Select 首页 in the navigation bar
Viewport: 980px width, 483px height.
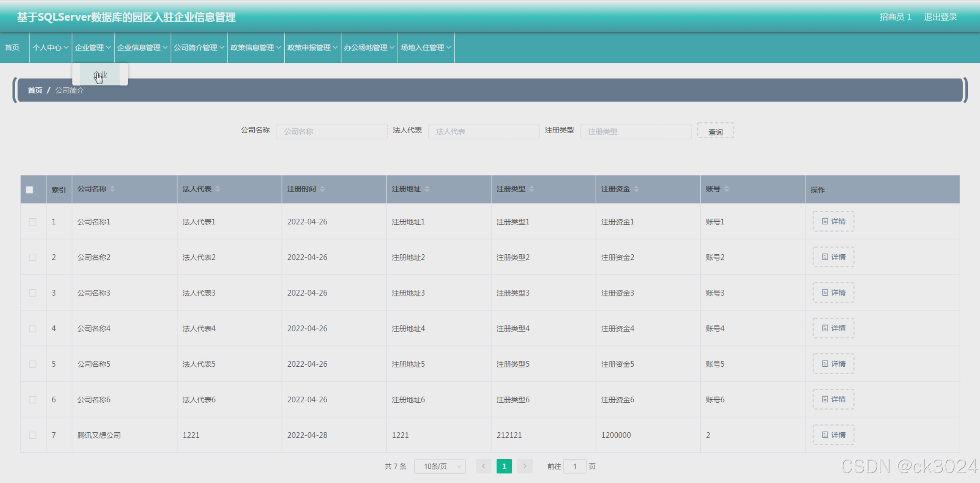(x=13, y=48)
